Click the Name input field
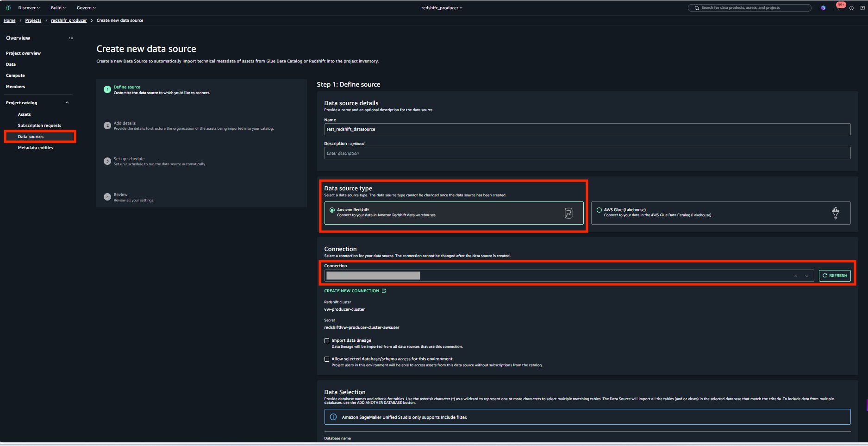The height and width of the screenshot is (446, 868). 587,129
